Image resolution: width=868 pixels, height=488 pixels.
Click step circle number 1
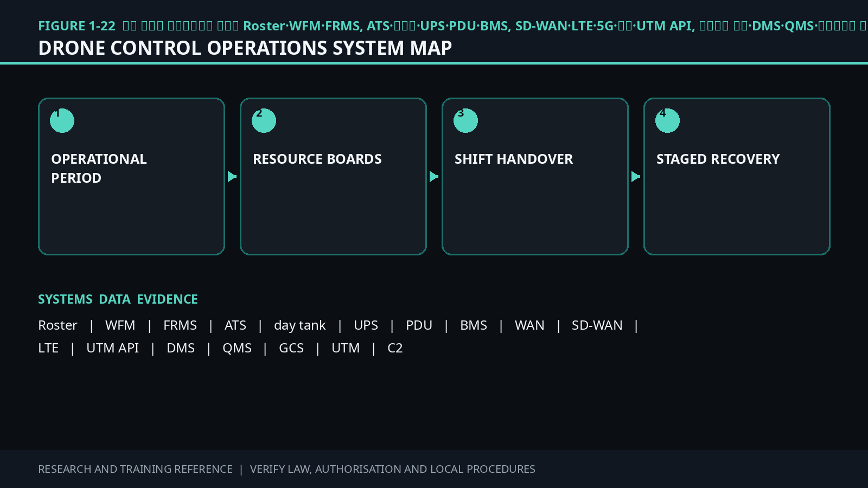[x=62, y=120]
